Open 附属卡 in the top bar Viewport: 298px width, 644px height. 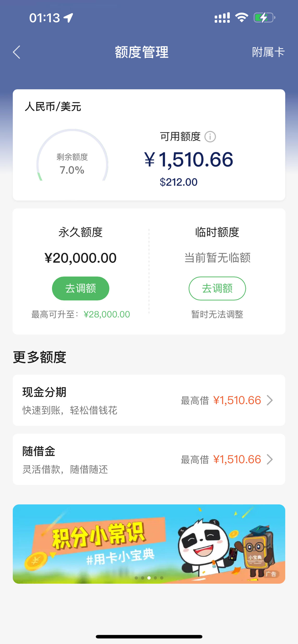(x=268, y=52)
